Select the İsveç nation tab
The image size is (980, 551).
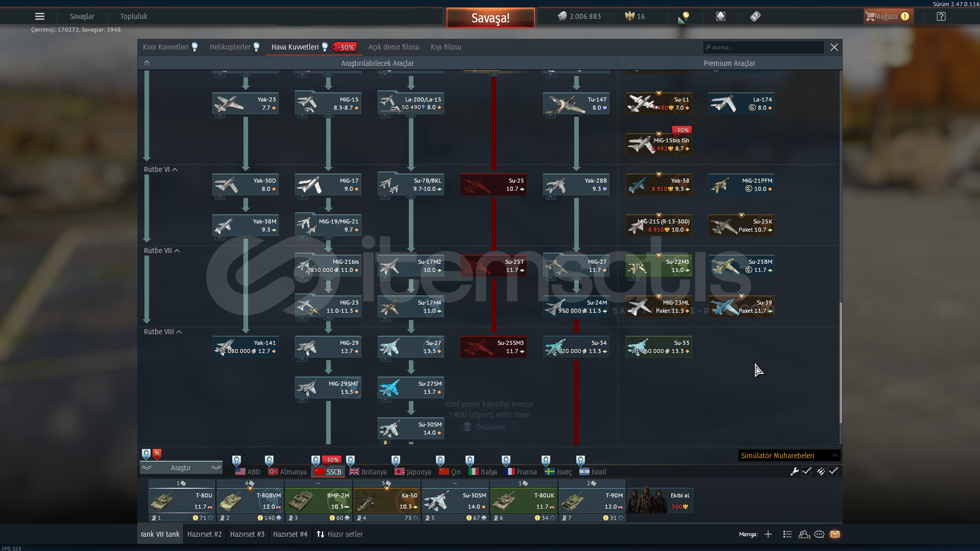tap(558, 472)
